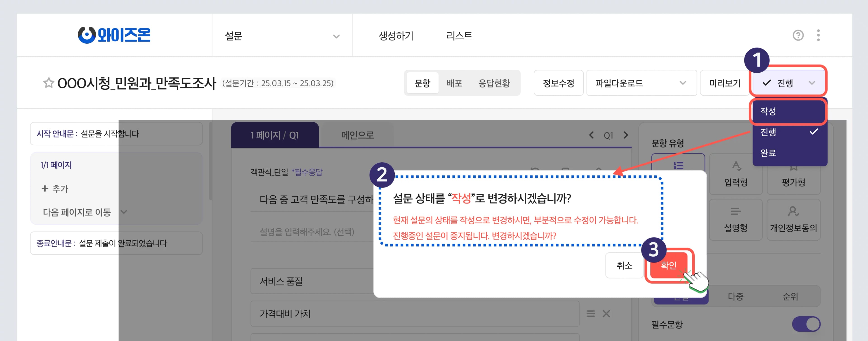Screen dimensions: 868x341
Task: Confirm with the 확인 button
Action: coord(669,265)
